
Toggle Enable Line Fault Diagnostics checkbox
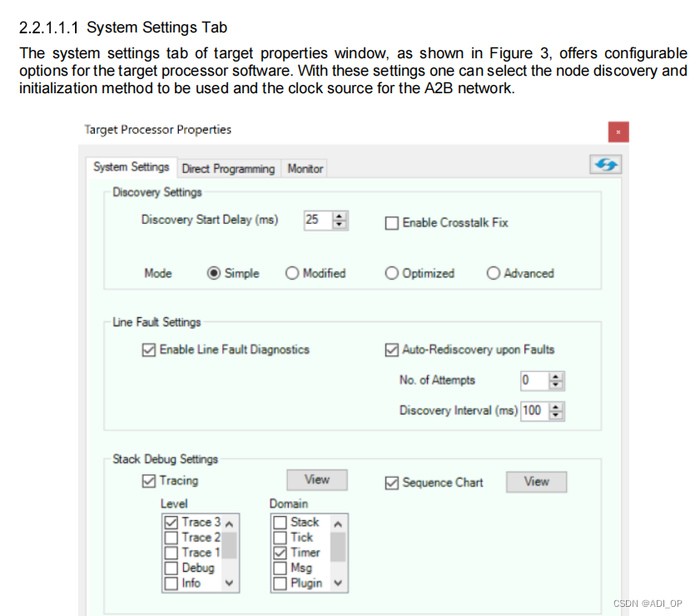[149, 350]
